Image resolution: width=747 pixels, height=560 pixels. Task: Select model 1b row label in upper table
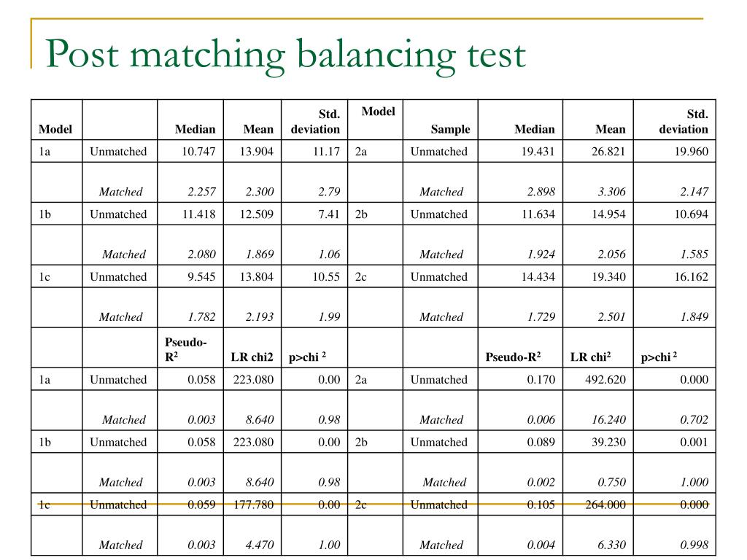(44, 214)
